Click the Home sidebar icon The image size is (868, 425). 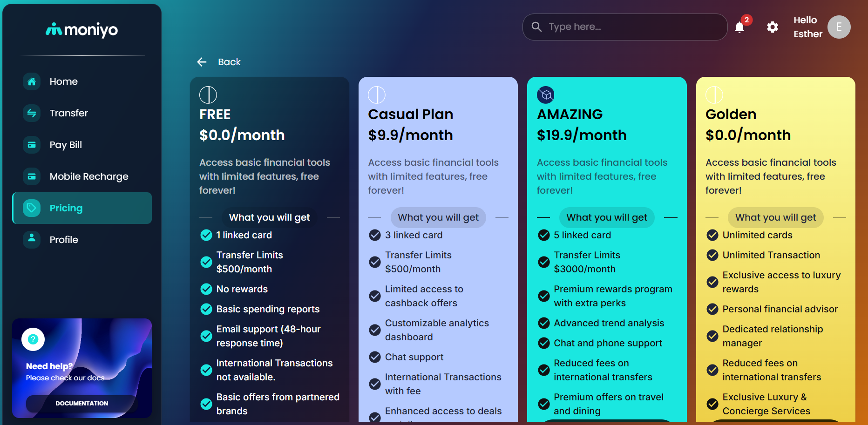click(32, 81)
